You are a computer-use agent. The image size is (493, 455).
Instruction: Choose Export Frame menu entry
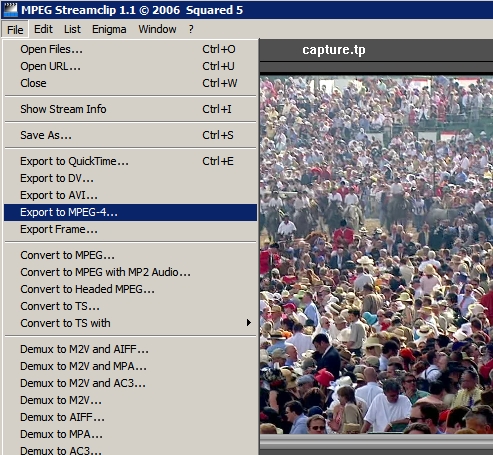pos(130,229)
